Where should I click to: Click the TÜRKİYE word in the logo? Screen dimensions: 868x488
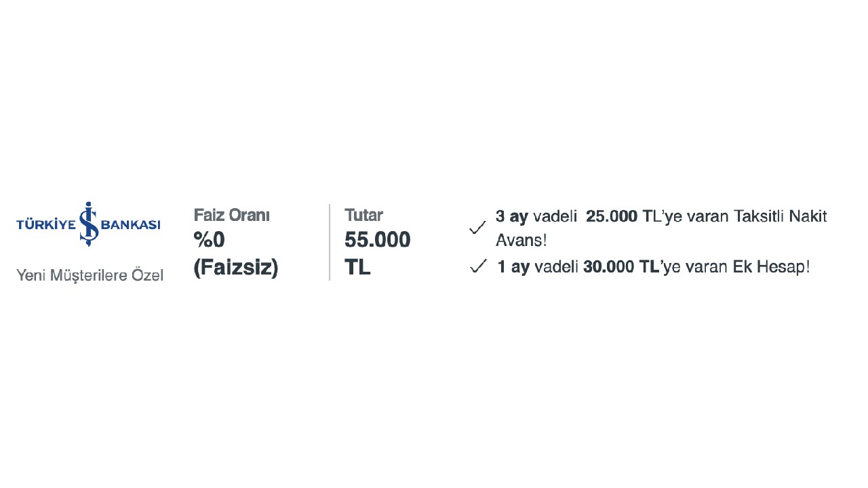[x=45, y=224]
